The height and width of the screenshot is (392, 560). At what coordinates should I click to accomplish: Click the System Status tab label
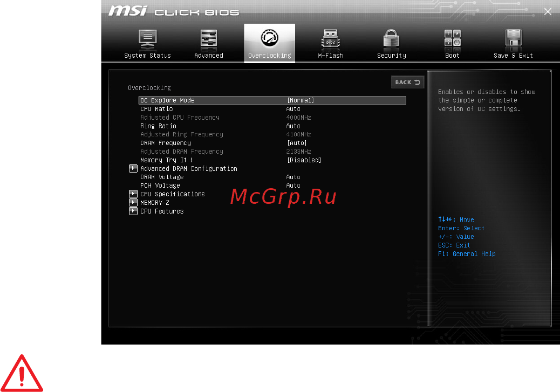147,56
